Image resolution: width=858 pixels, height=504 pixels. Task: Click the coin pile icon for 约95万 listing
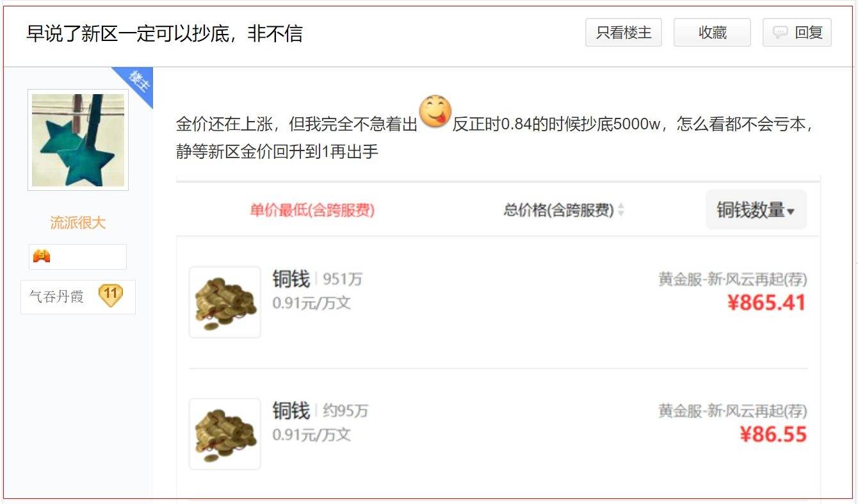[x=225, y=434]
